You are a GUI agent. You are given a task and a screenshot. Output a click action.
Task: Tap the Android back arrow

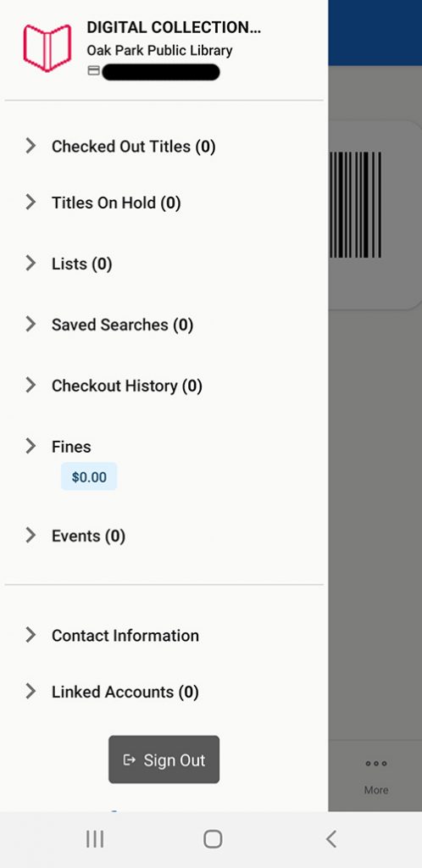330,839
